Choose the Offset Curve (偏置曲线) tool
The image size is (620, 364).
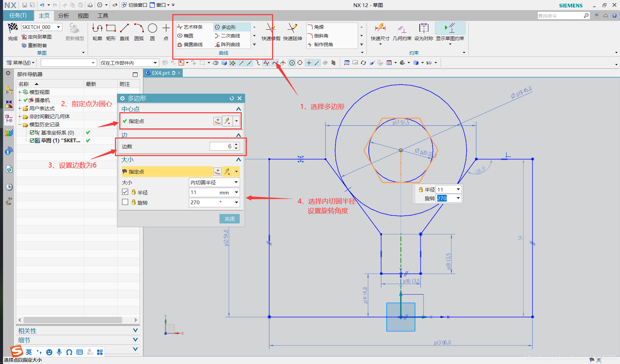(190, 44)
